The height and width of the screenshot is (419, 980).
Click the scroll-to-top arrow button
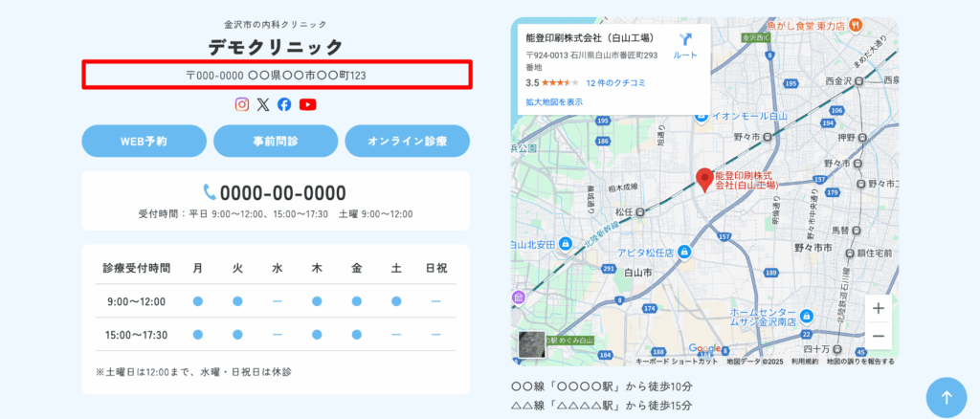click(x=946, y=398)
